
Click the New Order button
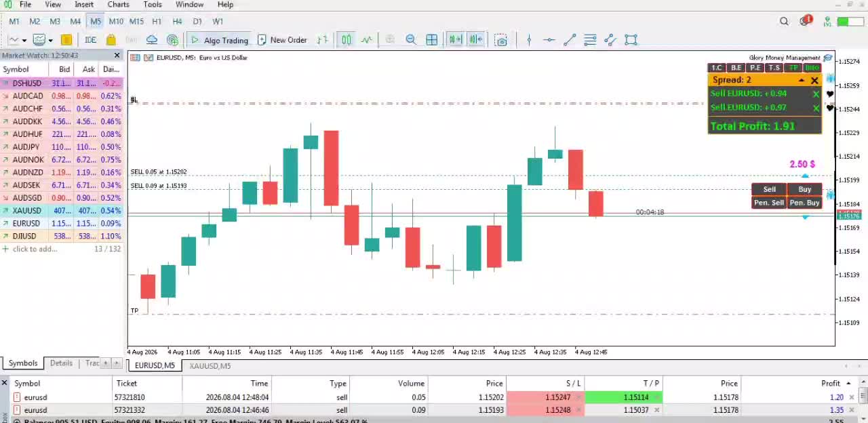coord(282,40)
